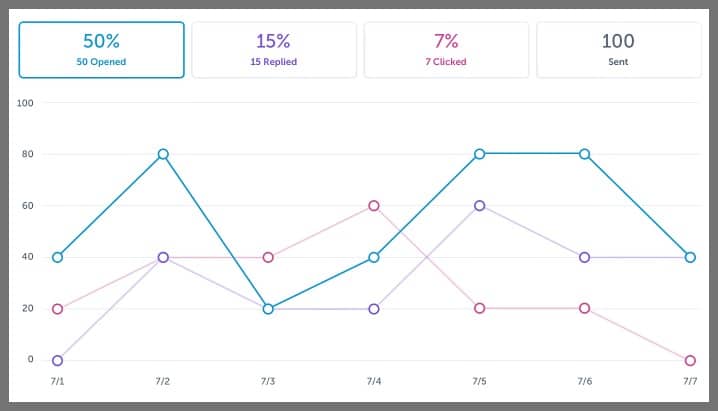The width and height of the screenshot is (718, 411).
Task: Click the pink Clicked peak on 7/4
Action: pyautogui.click(x=374, y=205)
